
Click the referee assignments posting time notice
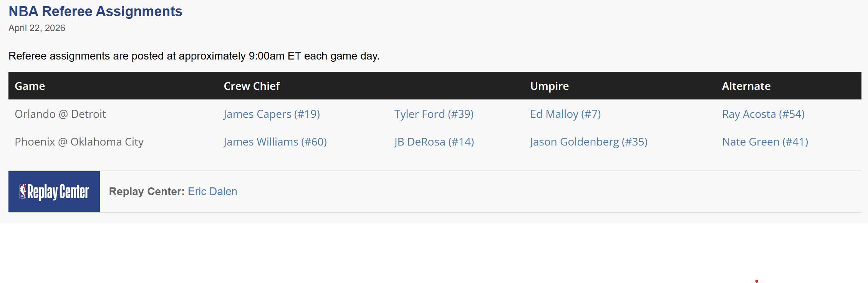click(194, 56)
